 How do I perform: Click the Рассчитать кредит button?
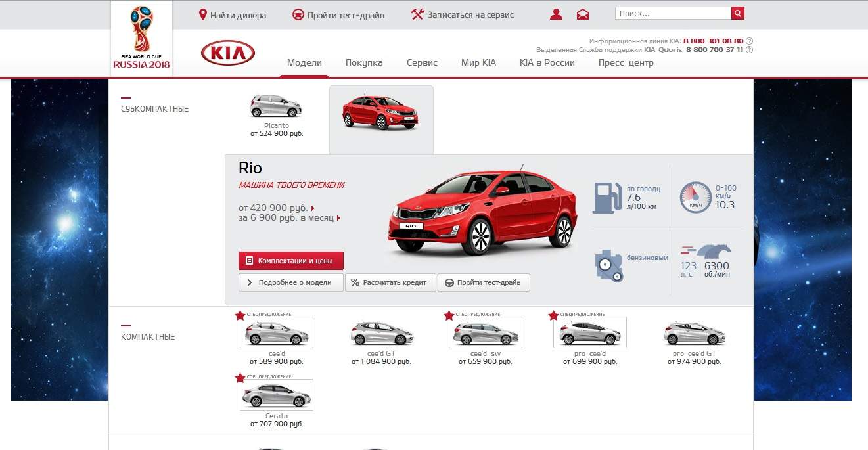coord(390,282)
